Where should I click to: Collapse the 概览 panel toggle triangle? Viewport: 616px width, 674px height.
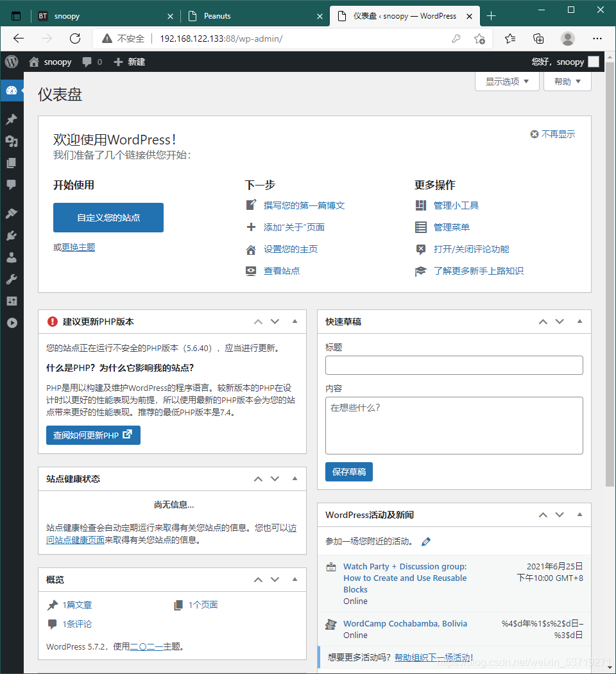[295, 580]
